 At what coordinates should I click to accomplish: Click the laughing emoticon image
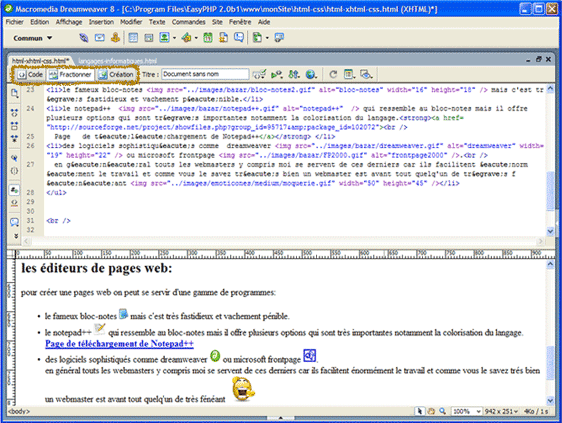(243, 390)
